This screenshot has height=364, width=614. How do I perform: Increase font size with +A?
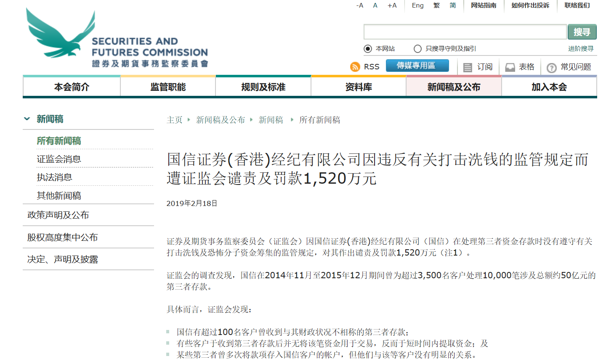tap(392, 5)
